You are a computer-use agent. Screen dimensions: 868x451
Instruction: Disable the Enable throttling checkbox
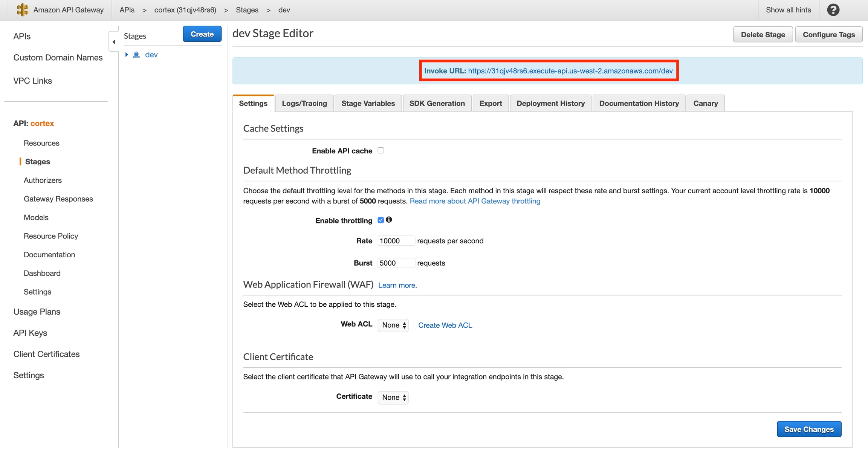381,220
